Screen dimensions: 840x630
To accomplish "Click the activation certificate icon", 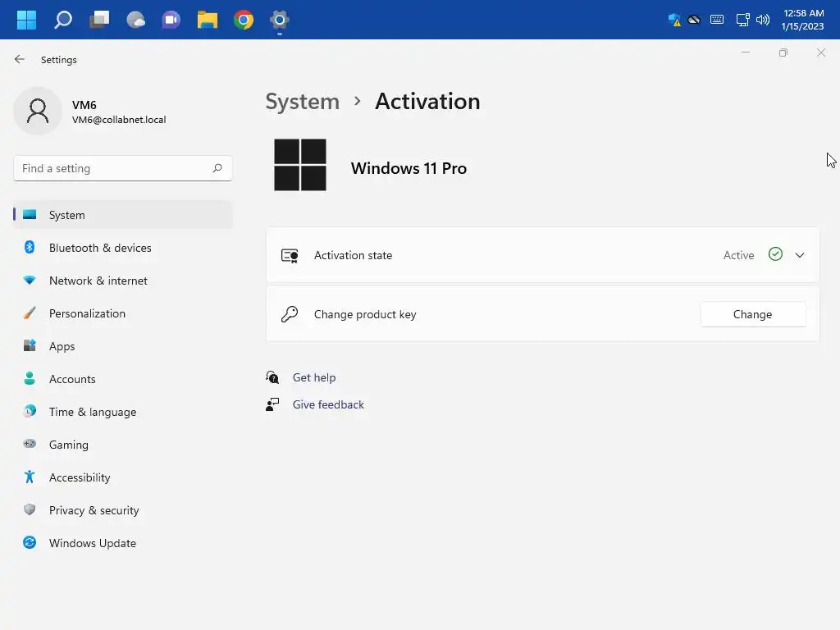I will click(290, 256).
